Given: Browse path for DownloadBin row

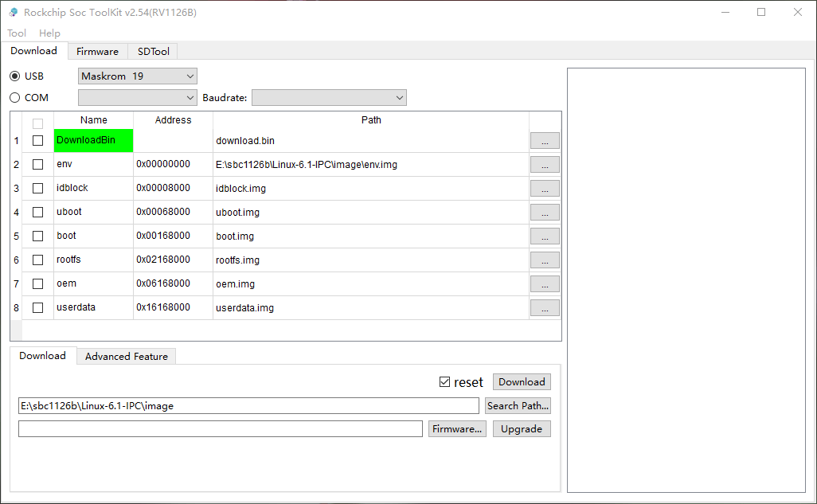Looking at the screenshot, I should [545, 141].
